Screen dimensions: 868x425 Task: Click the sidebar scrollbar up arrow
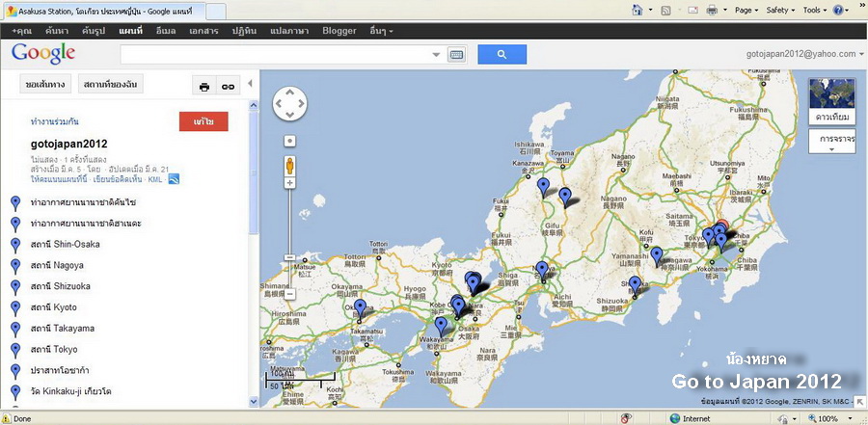[254, 105]
